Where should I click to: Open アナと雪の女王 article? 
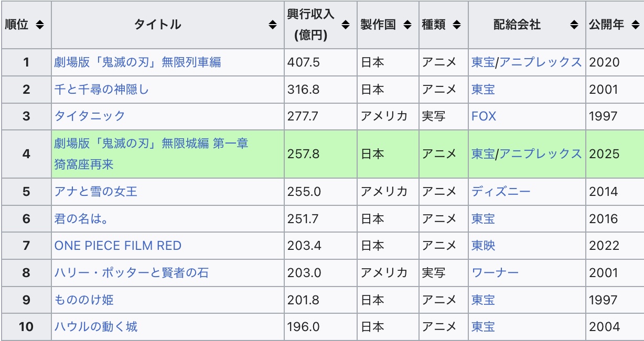[96, 192]
